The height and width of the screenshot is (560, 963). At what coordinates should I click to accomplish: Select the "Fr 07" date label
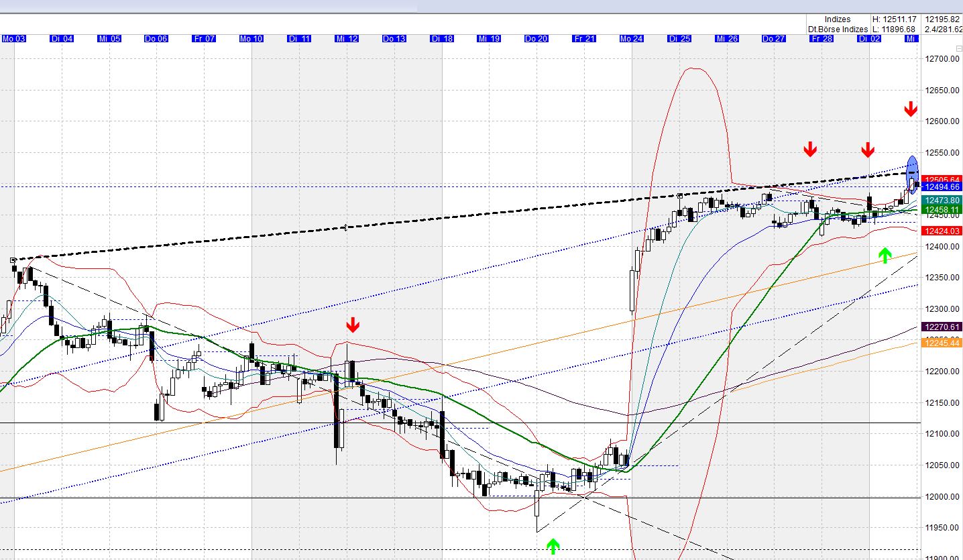tap(204, 39)
